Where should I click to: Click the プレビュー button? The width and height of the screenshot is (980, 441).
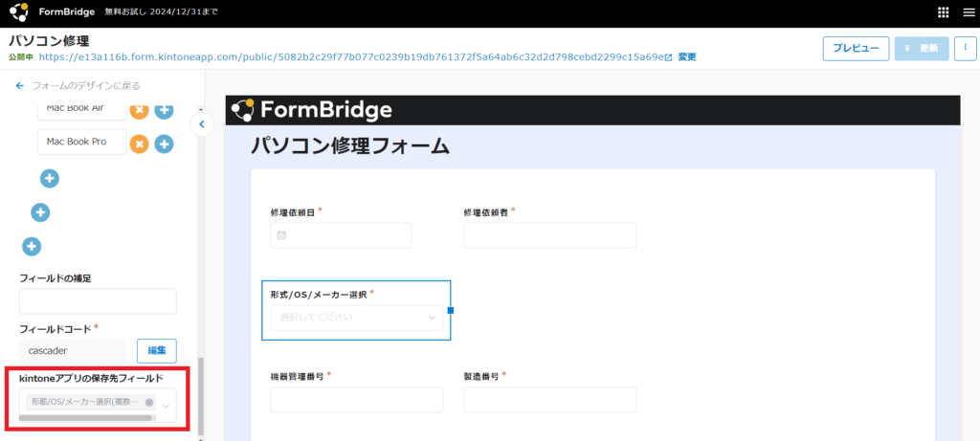856,48
